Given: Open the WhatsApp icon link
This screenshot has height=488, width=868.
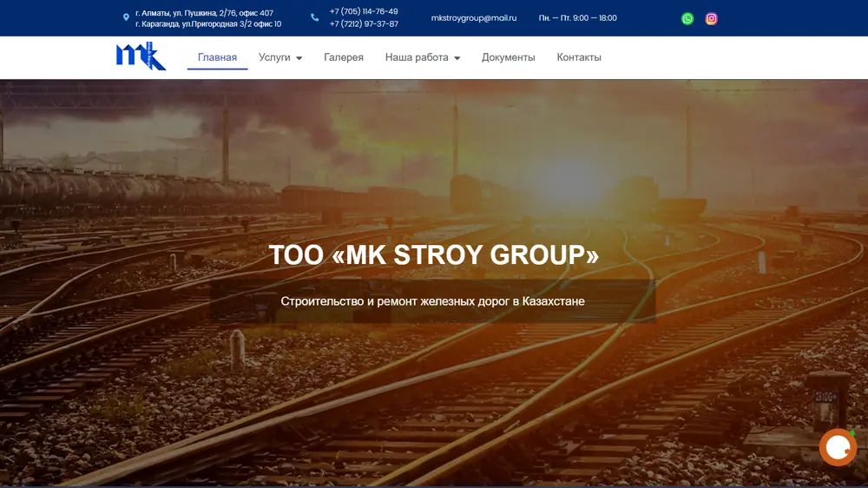Looking at the screenshot, I should click(x=687, y=19).
